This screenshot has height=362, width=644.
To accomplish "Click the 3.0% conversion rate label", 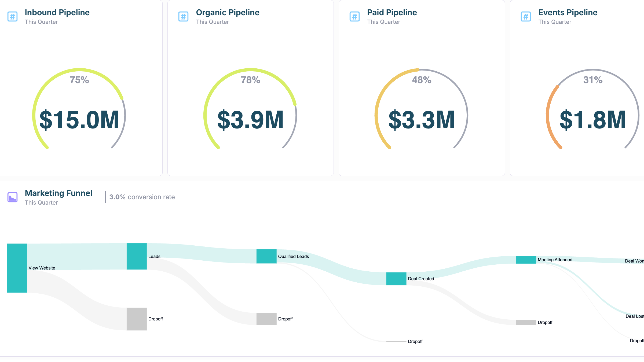I will coord(142,197).
